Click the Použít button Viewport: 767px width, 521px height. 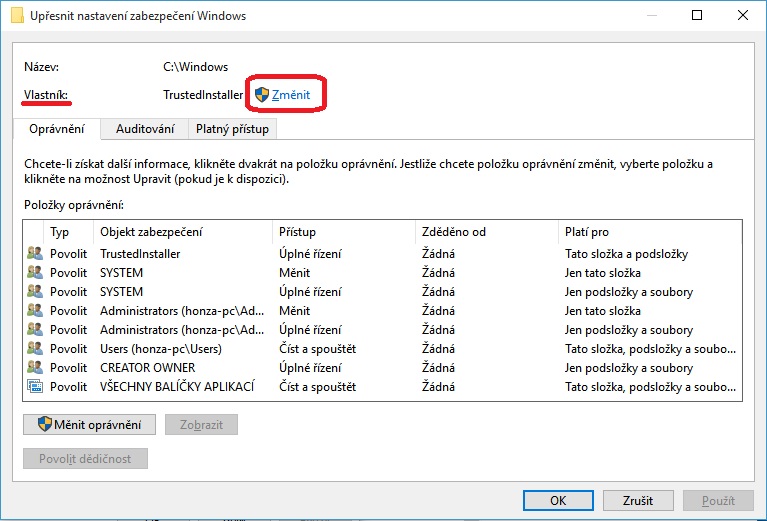(718, 500)
